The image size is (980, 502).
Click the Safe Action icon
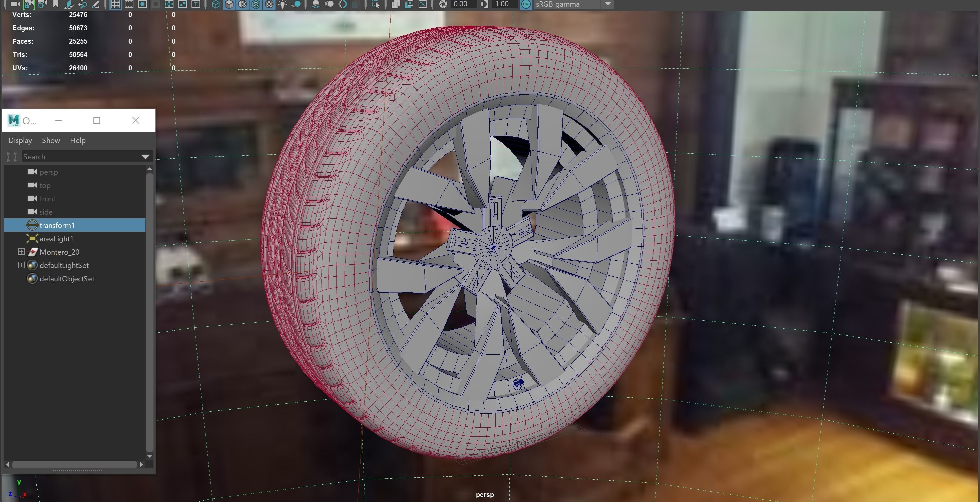[182, 4]
